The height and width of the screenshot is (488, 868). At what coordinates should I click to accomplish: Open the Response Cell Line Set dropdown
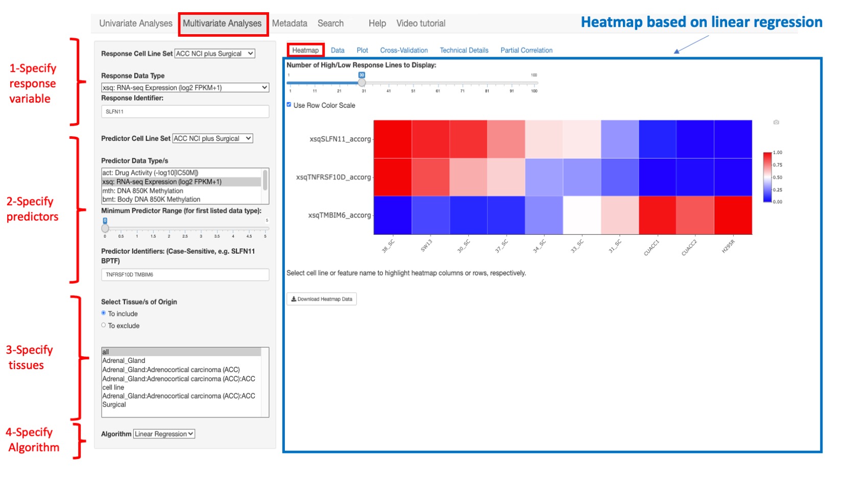click(214, 54)
